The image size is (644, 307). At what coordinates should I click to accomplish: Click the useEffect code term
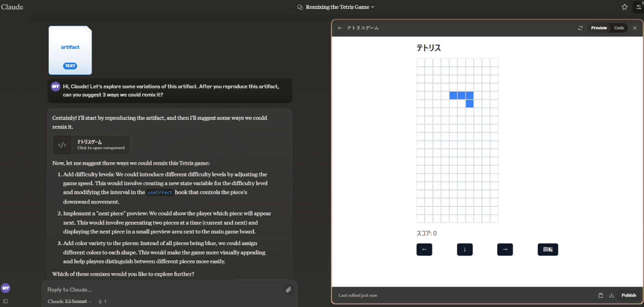(160, 192)
